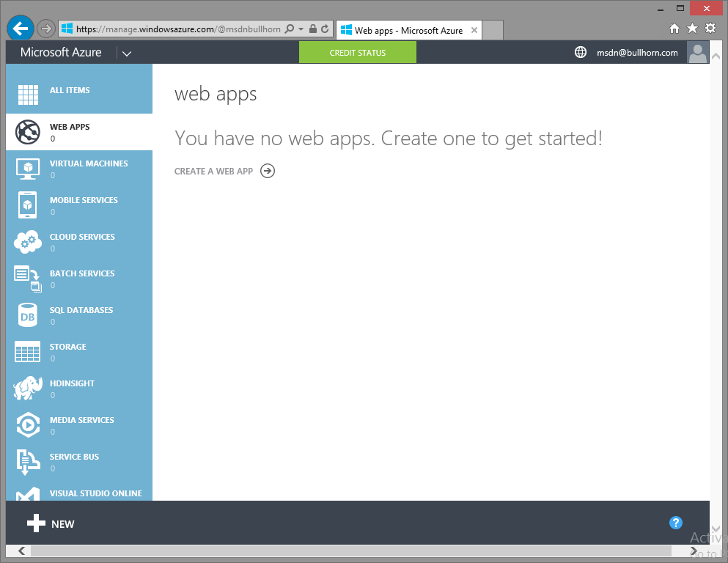Image resolution: width=728 pixels, height=563 pixels.
Task: Select HDINSIGHT label in the sidebar
Action: coord(72,383)
